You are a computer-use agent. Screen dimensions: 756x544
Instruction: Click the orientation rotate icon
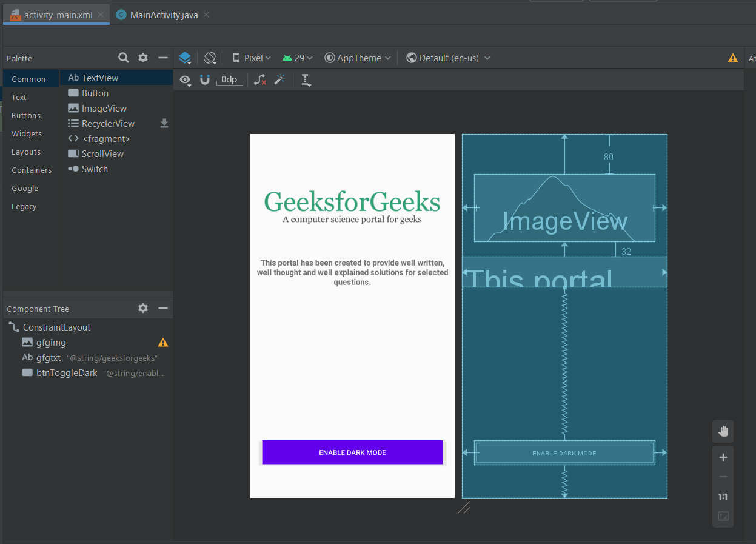[210, 58]
